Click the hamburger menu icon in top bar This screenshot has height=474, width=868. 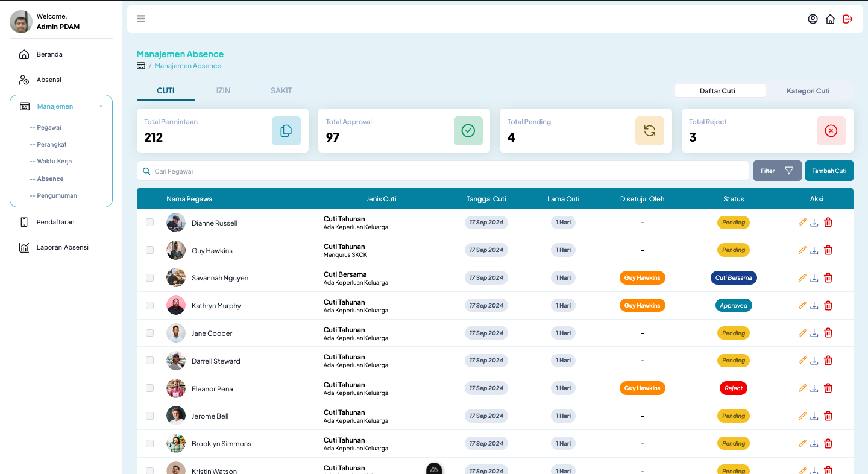(141, 19)
